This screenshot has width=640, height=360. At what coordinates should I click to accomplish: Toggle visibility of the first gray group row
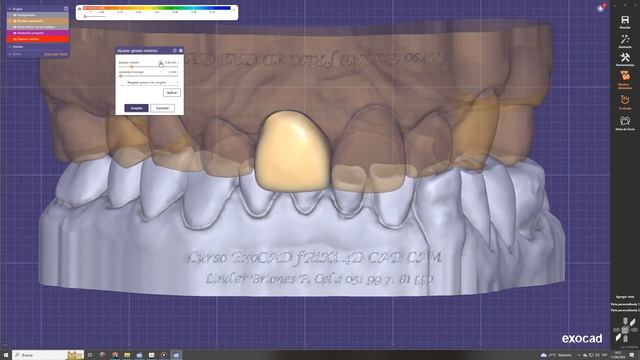pyautogui.click(x=15, y=15)
